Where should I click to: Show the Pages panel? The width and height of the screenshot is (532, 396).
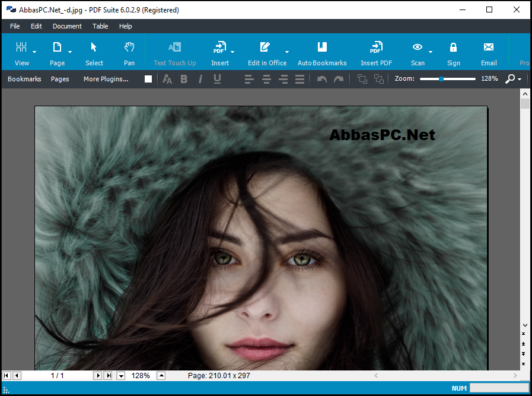coord(60,79)
